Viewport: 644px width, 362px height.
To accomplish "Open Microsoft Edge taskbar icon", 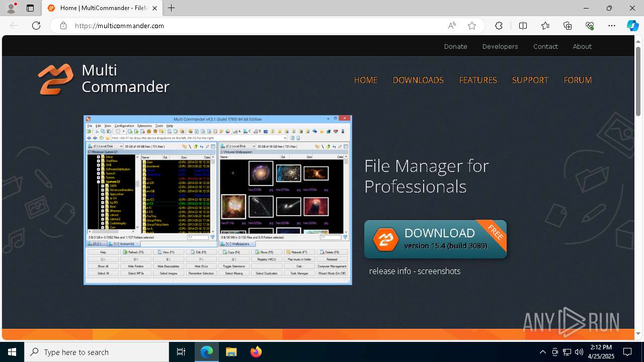I will (x=207, y=352).
